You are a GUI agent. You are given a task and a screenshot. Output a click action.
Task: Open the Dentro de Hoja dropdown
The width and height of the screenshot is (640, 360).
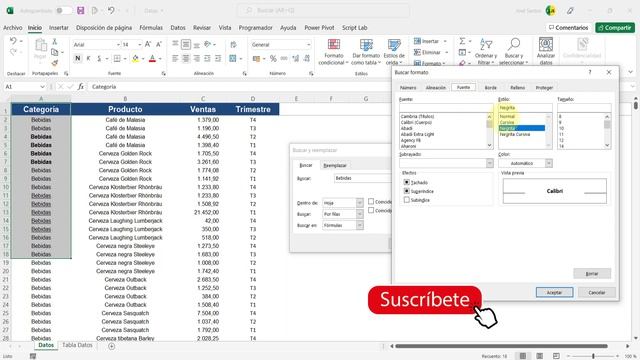[x=360, y=203]
